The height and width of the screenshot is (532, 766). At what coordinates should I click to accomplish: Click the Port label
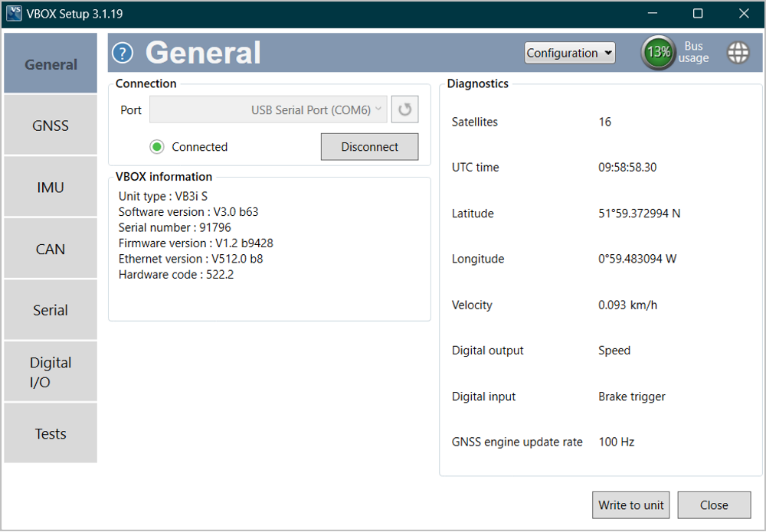pyautogui.click(x=131, y=109)
